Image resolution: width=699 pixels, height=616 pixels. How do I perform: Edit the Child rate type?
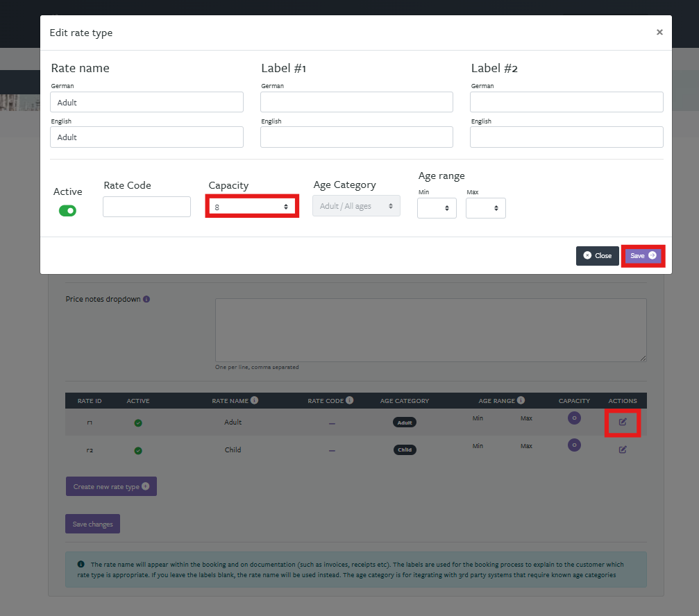[x=623, y=450]
